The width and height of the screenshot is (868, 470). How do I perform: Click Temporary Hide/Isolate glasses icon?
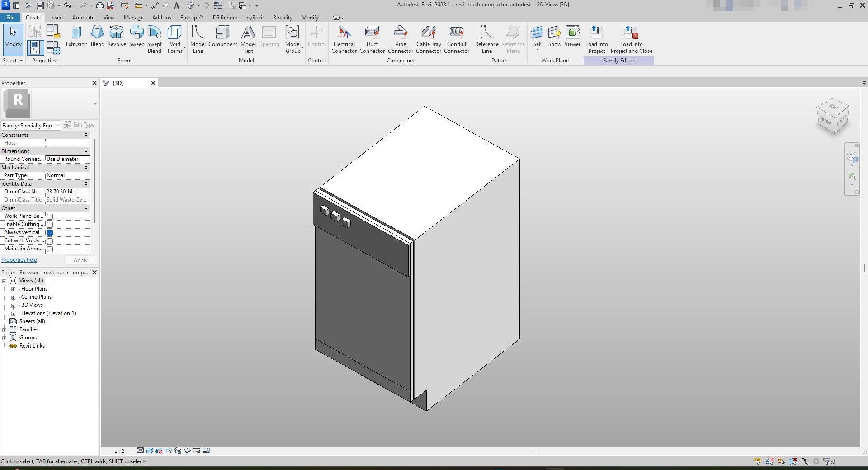[x=187, y=451]
